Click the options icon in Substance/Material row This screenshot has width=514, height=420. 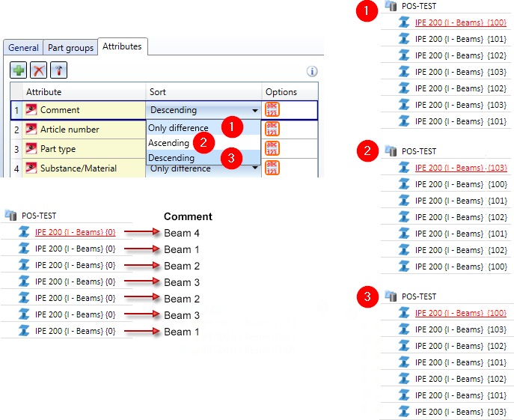pyautogui.click(x=272, y=168)
